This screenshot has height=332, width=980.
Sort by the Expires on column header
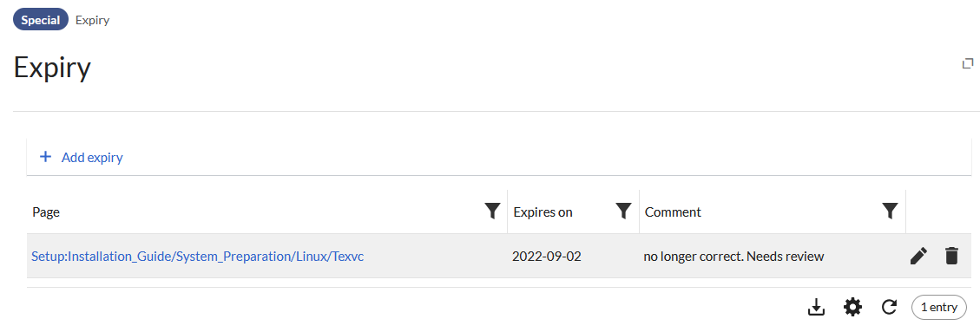pos(543,212)
